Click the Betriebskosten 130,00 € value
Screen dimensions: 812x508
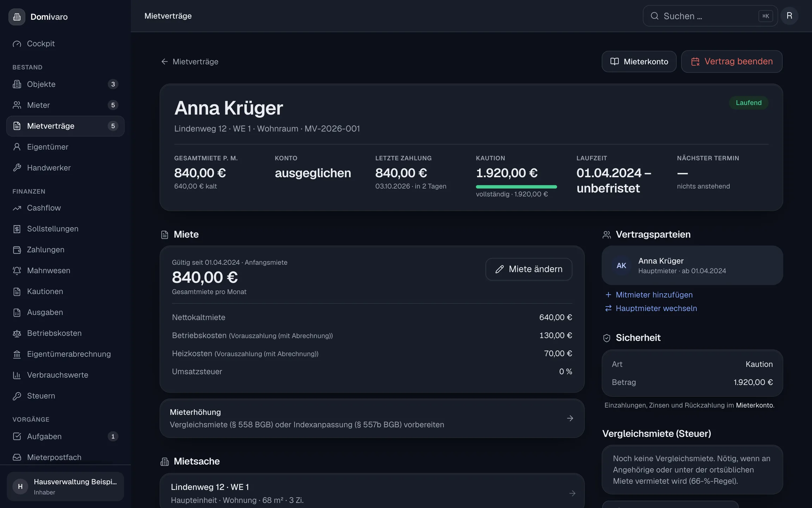[x=555, y=335]
